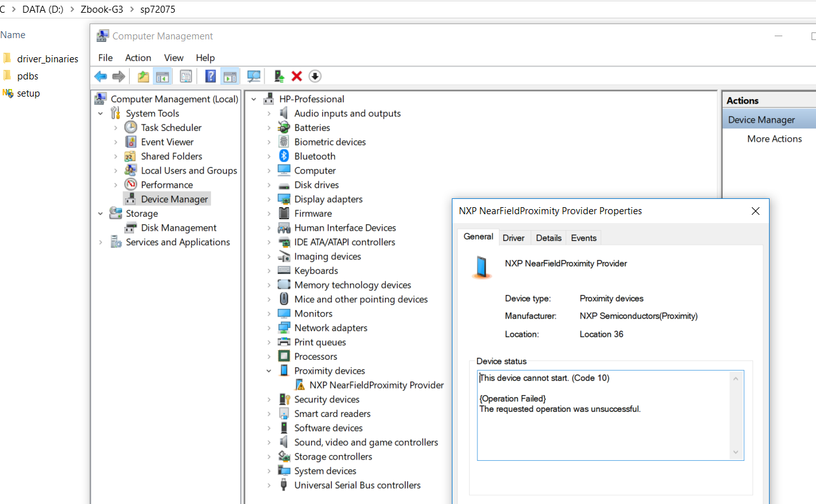Click Device status scrollbar up arrow
816x504 pixels.
(736, 379)
